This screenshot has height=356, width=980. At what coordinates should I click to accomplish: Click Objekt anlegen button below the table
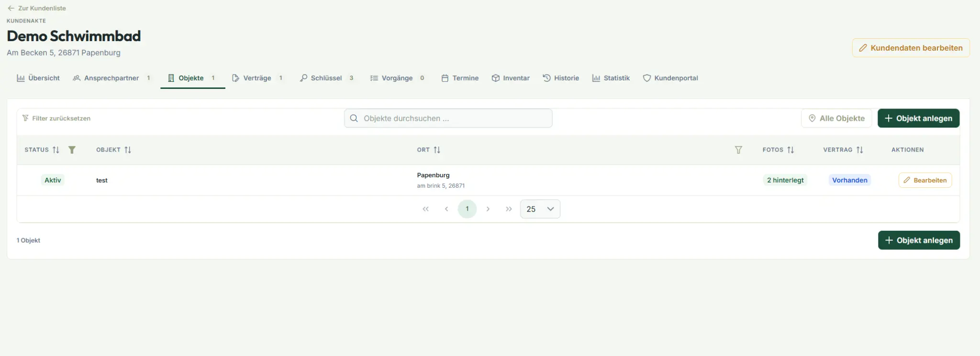pos(919,240)
